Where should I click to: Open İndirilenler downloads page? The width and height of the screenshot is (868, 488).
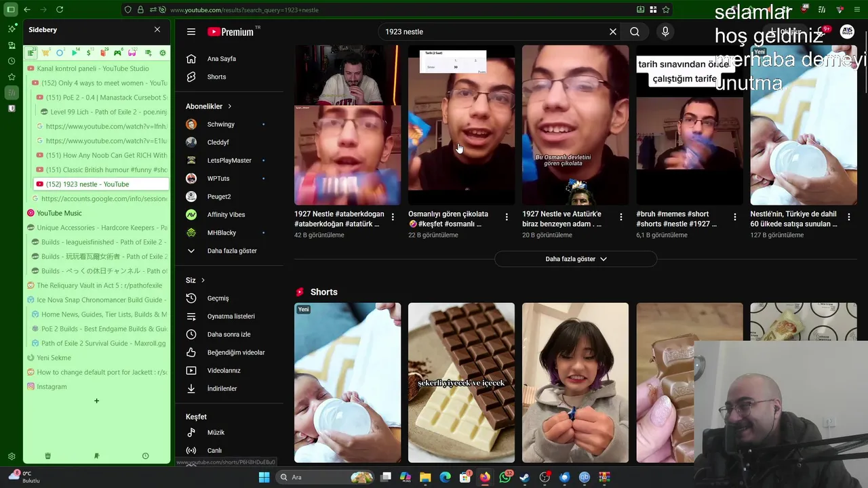pyautogui.click(x=229, y=388)
